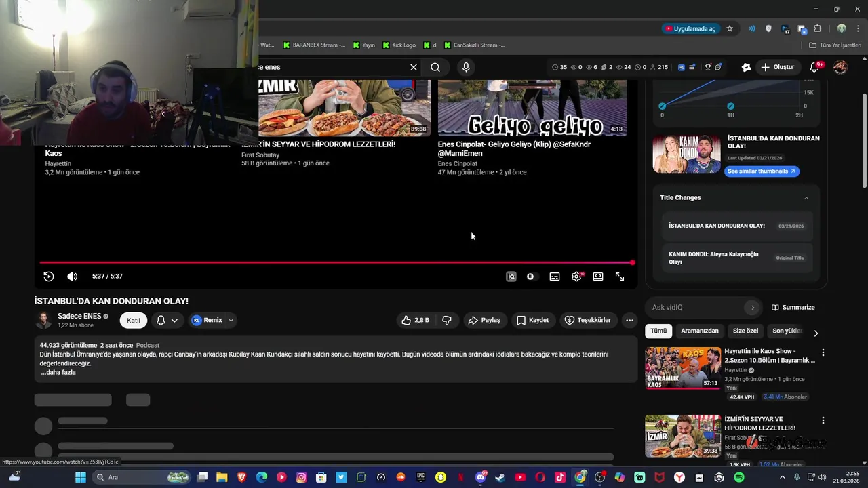868x488 pixels.
Task: Expand the notification bell dropdown beside Katıl
Action: 167,321
